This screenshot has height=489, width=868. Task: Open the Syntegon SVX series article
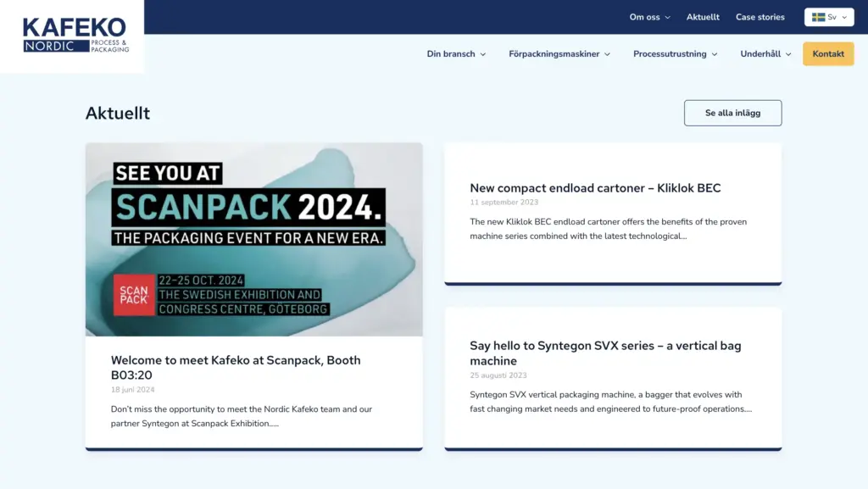tap(605, 353)
